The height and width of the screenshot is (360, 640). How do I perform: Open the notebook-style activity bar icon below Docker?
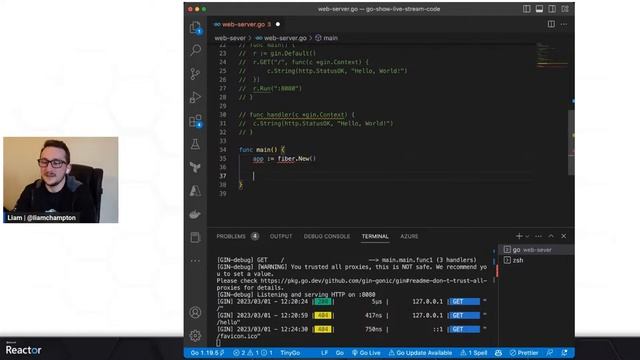pos(196,237)
